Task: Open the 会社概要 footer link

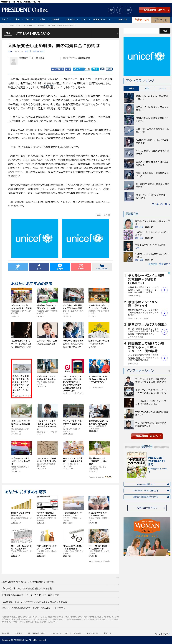Action: (x=5, y=633)
